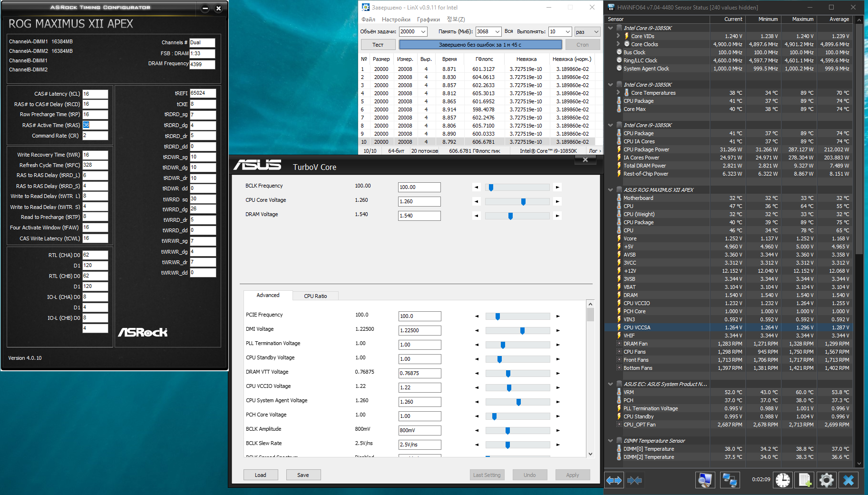The height and width of the screenshot is (495, 868).
Task: Click the DRAM Voltage input field showing 1.540
Action: click(x=419, y=216)
